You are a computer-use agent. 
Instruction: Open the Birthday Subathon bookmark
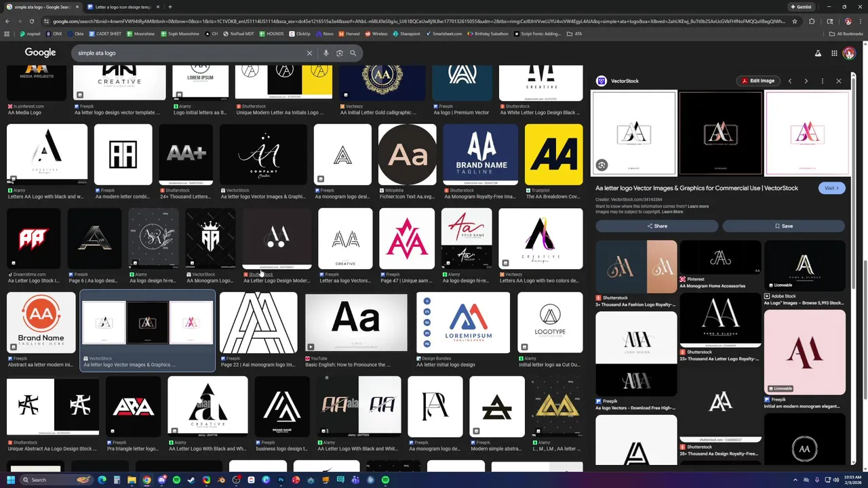488,34
